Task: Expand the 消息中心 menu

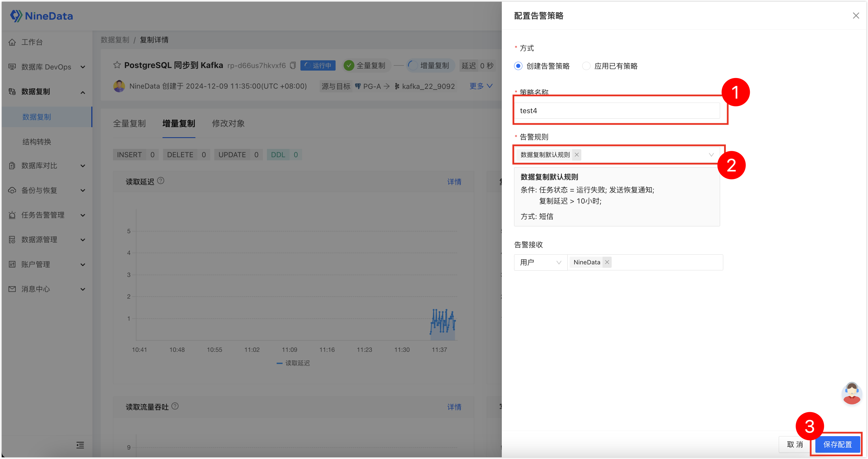Action: (x=83, y=289)
